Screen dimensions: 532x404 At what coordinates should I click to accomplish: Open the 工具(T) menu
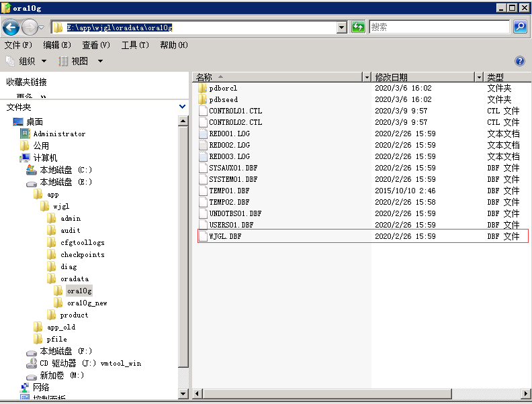134,45
